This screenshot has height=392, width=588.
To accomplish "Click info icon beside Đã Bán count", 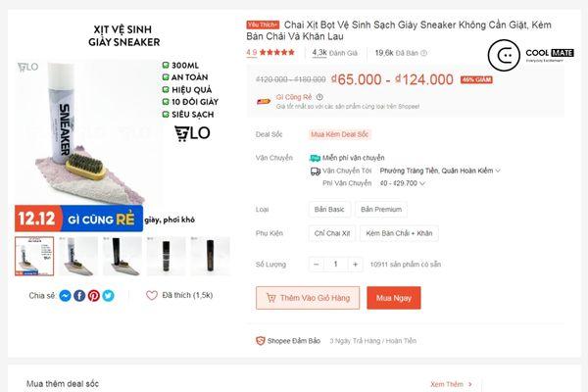I will click(x=423, y=53).
